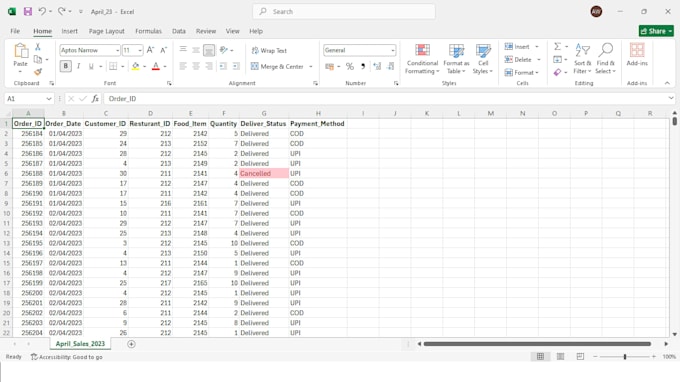
Task: Click Delete cells button
Action: click(518, 59)
